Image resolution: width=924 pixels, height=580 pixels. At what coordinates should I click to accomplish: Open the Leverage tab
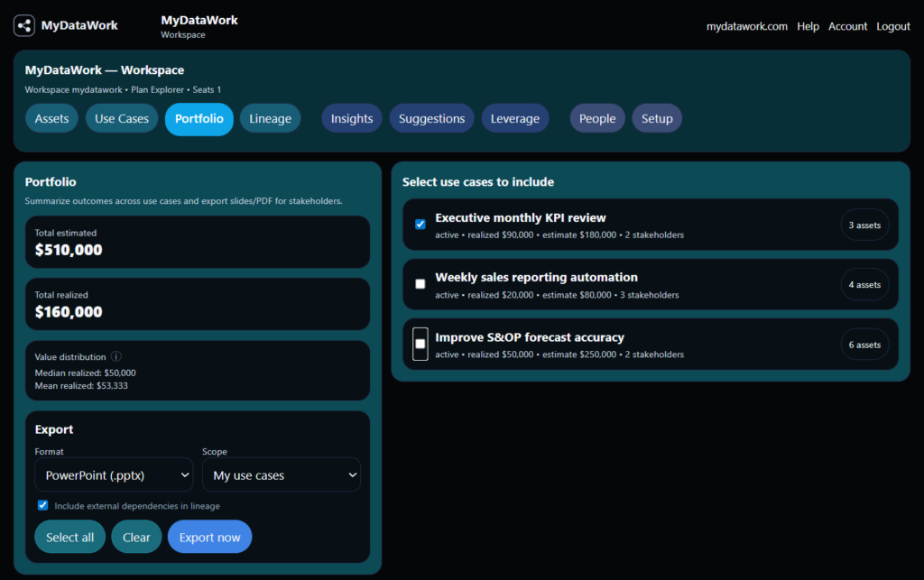pyautogui.click(x=515, y=118)
